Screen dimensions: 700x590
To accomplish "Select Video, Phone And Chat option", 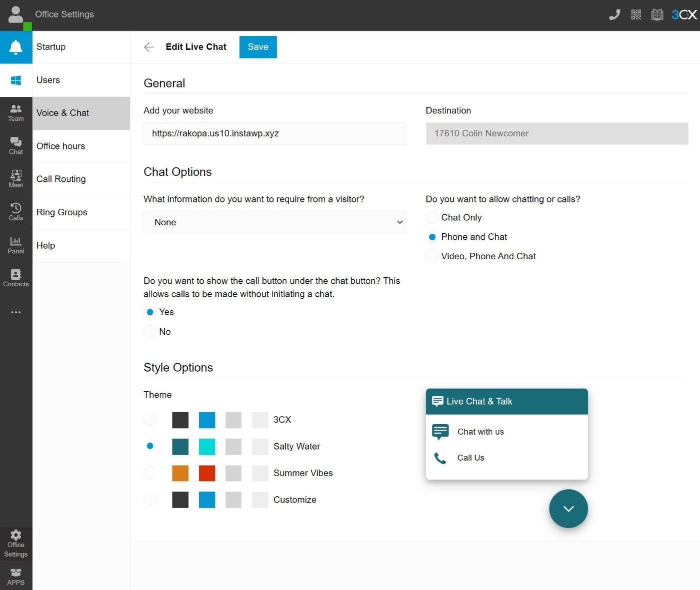I will (x=432, y=256).
